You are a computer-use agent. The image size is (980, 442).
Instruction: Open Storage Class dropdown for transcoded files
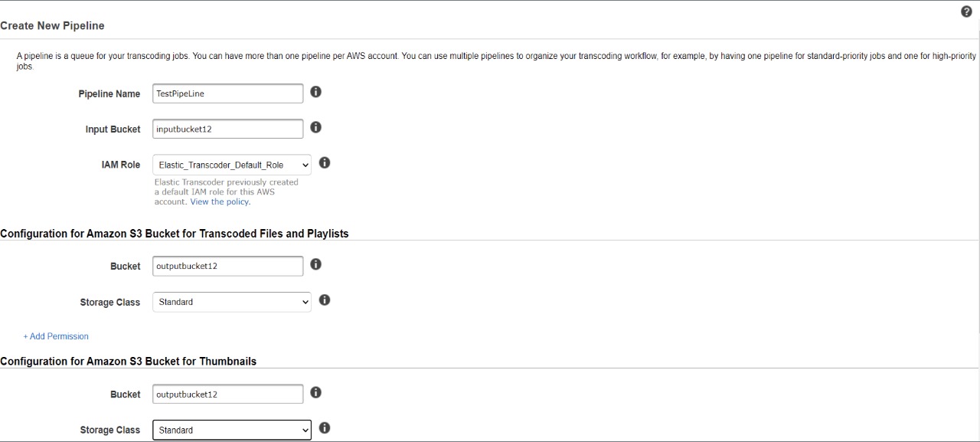tap(232, 302)
